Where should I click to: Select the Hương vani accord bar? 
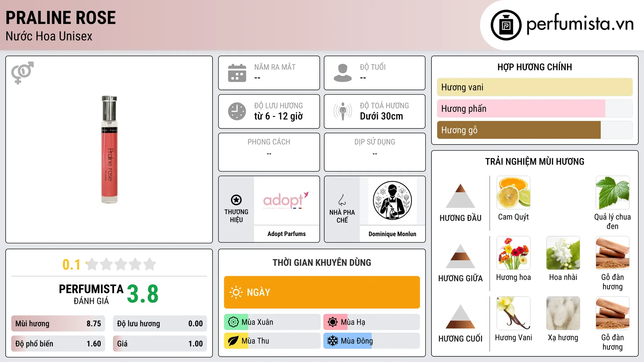[x=535, y=87]
